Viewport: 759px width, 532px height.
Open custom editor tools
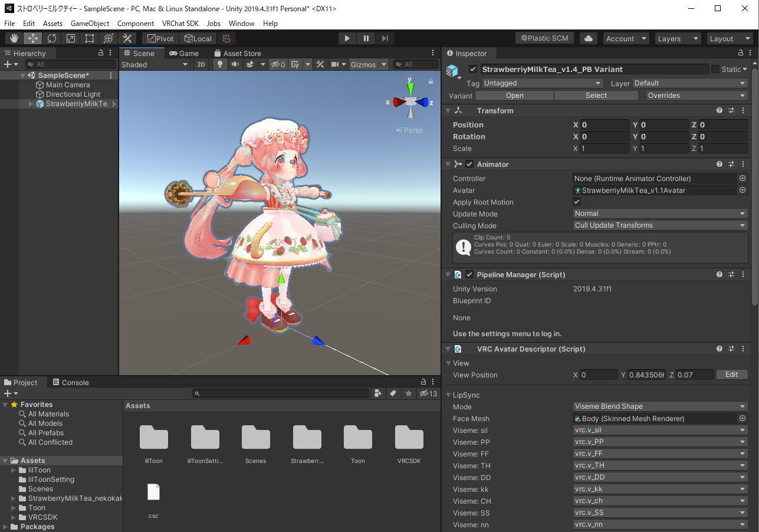coord(127,38)
